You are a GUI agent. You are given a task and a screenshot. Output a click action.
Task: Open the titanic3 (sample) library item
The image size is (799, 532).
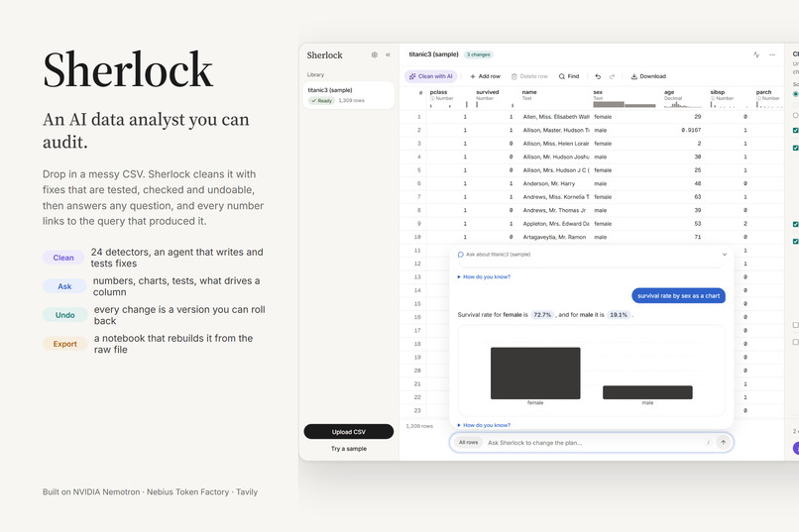coord(349,95)
